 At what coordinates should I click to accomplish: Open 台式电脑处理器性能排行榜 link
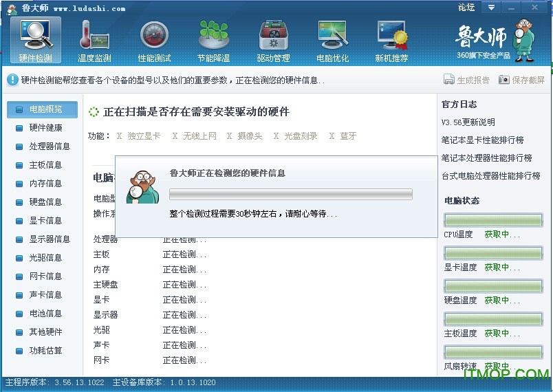[491, 176]
